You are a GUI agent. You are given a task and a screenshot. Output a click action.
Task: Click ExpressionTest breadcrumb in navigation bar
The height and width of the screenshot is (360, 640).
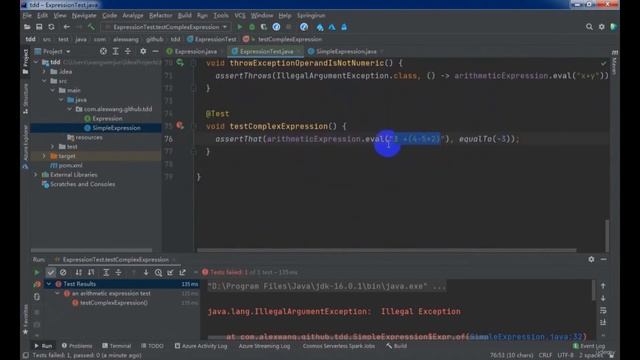pyautogui.click(x=212, y=39)
